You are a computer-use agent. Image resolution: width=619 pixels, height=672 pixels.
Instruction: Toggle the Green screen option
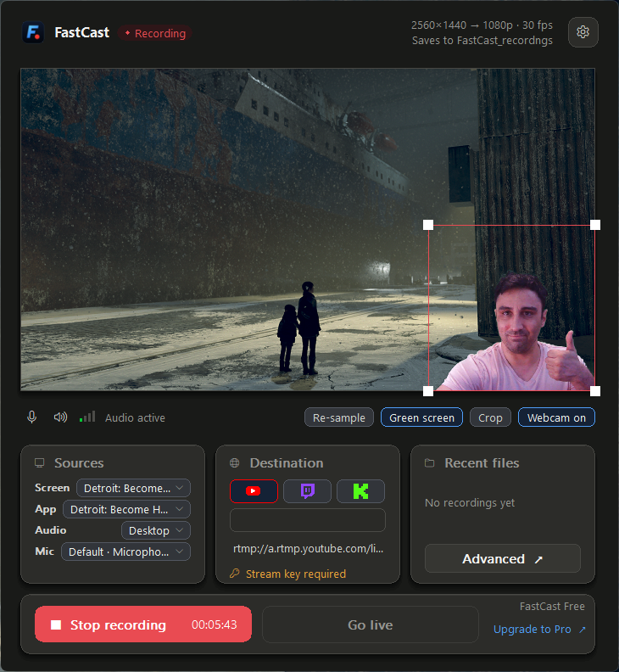click(421, 417)
